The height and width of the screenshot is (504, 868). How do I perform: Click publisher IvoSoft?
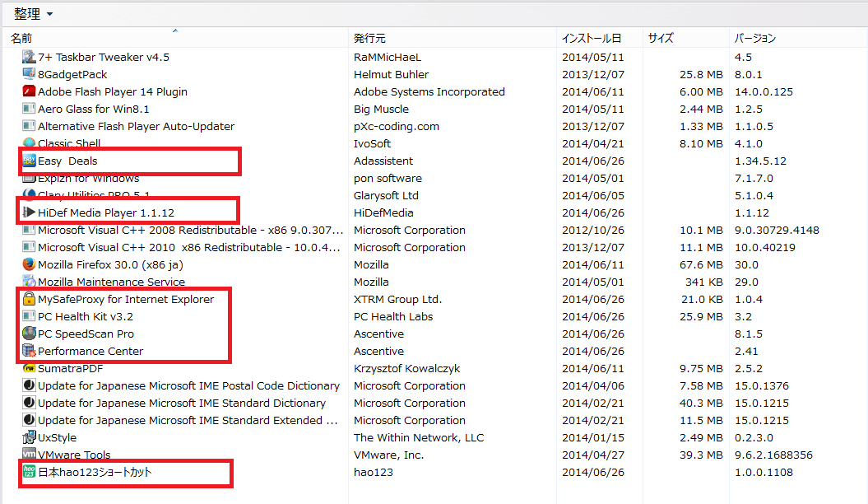pyautogui.click(x=373, y=143)
